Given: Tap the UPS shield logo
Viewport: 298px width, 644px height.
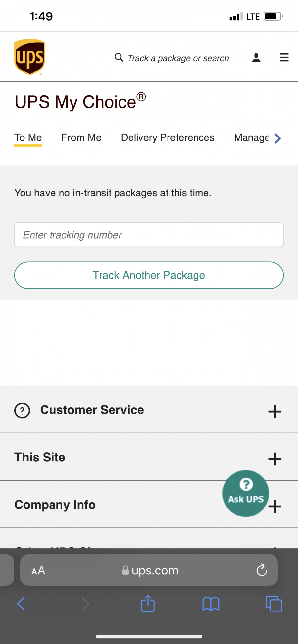Looking at the screenshot, I should [30, 57].
